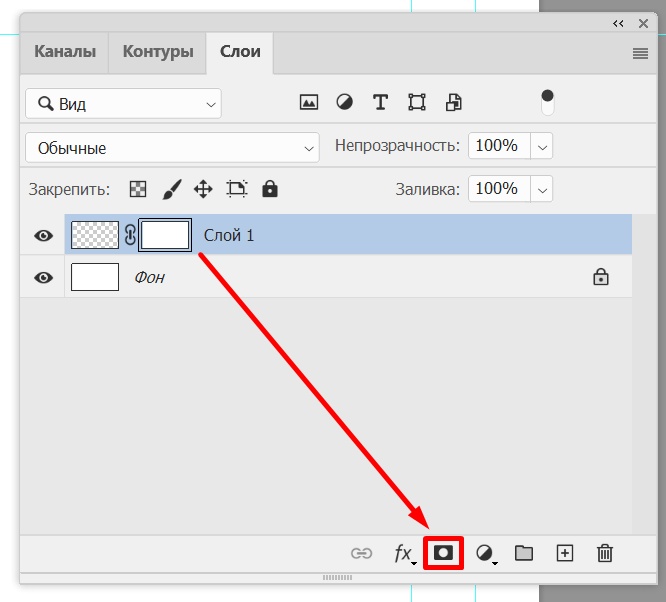Lock artboard nesting icon
666x602 pixels.
(237, 189)
